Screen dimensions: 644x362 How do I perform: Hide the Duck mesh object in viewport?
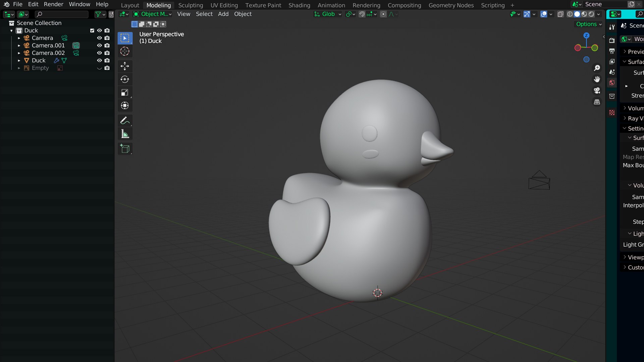(x=99, y=60)
